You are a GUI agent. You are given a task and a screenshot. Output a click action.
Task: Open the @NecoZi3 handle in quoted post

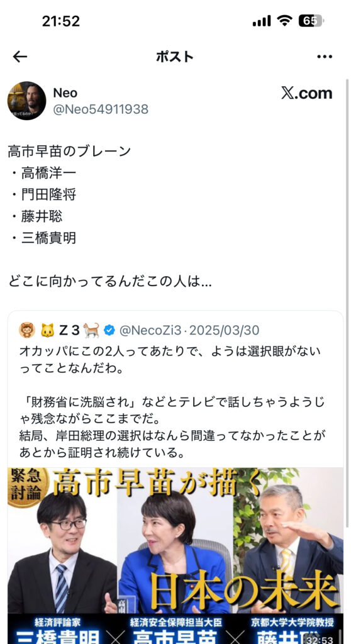(150, 330)
